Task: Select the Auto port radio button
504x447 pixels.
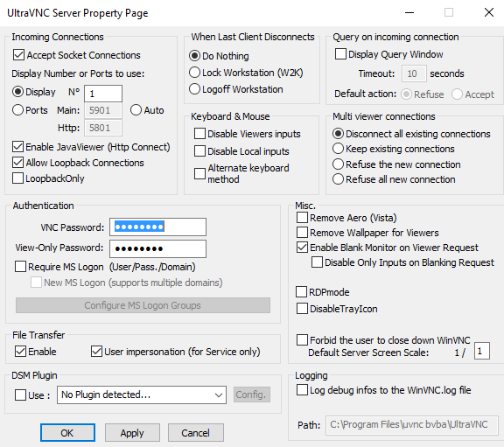Action: 136,110
